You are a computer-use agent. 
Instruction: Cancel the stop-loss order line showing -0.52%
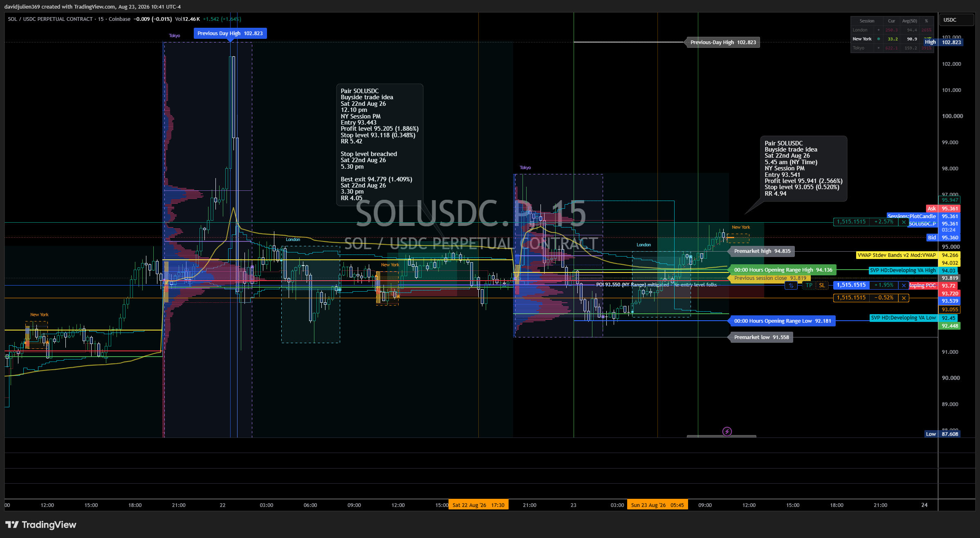tap(904, 298)
